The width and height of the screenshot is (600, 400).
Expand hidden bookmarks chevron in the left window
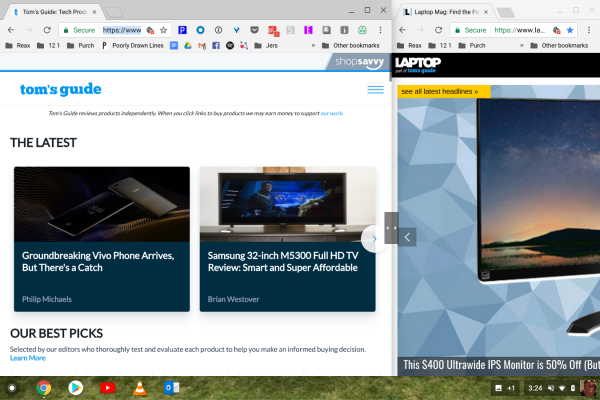pyautogui.click(x=313, y=46)
